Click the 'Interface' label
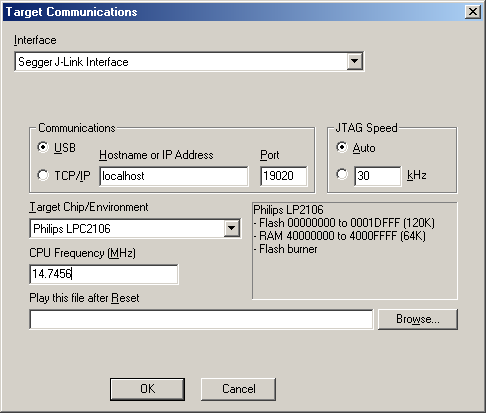The height and width of the screenshot is (413, 486). (x=35, y=40)
